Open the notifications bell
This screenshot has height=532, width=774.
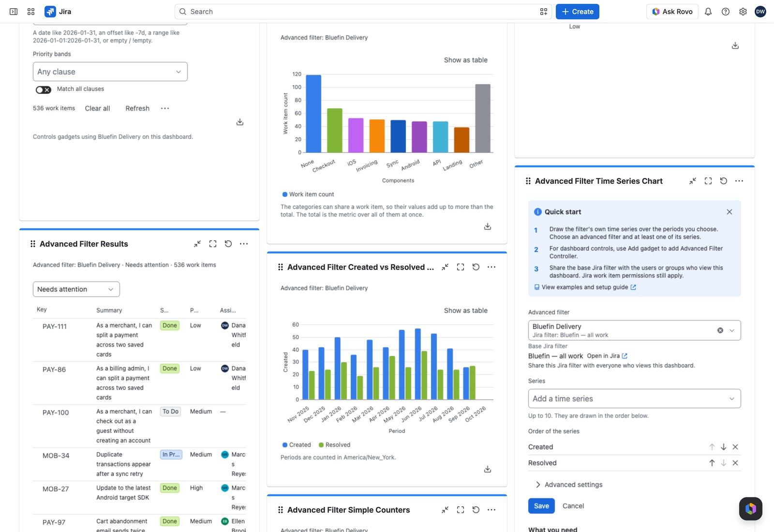click(708, 12)
